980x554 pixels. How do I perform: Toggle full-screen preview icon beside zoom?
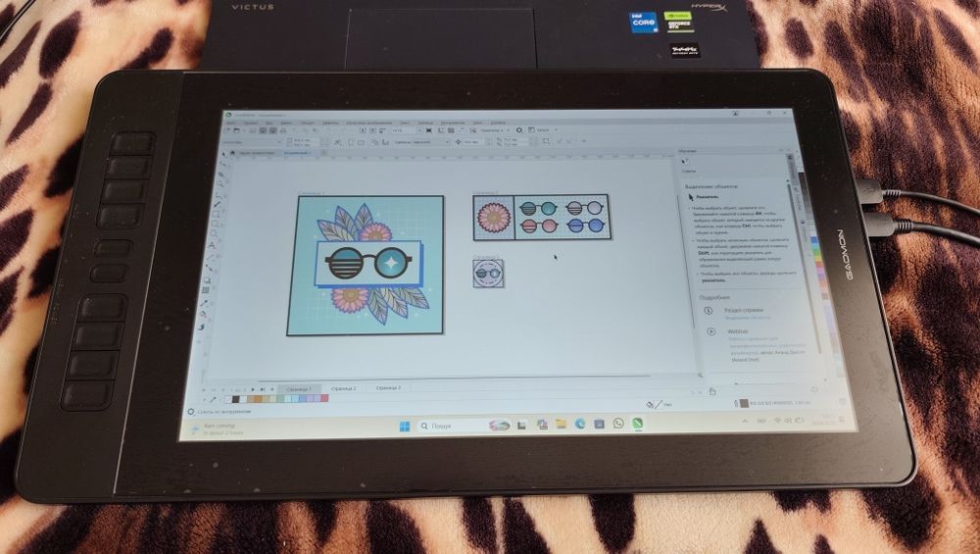(429, 130)
